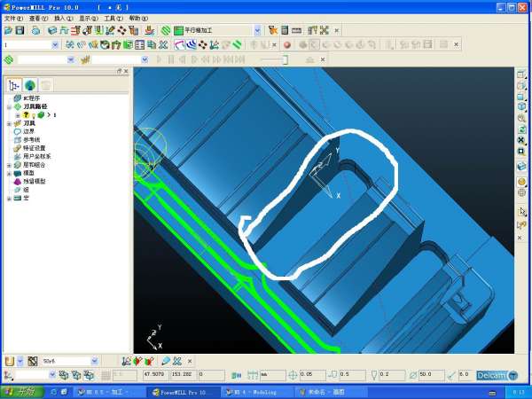The image size is (532, 399).
Task: Click the simulation speed slider handle
Action: pos(286,59)
